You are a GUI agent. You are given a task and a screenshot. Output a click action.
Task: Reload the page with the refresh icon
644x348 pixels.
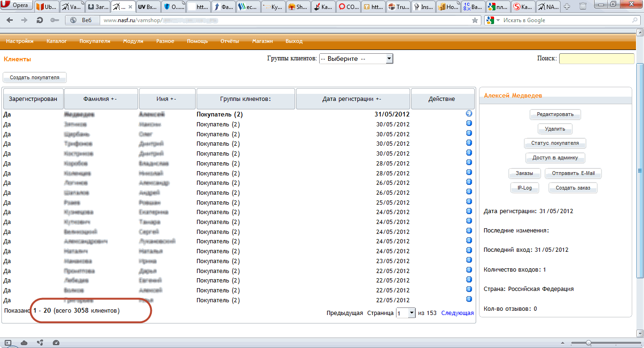click(40, 20)
